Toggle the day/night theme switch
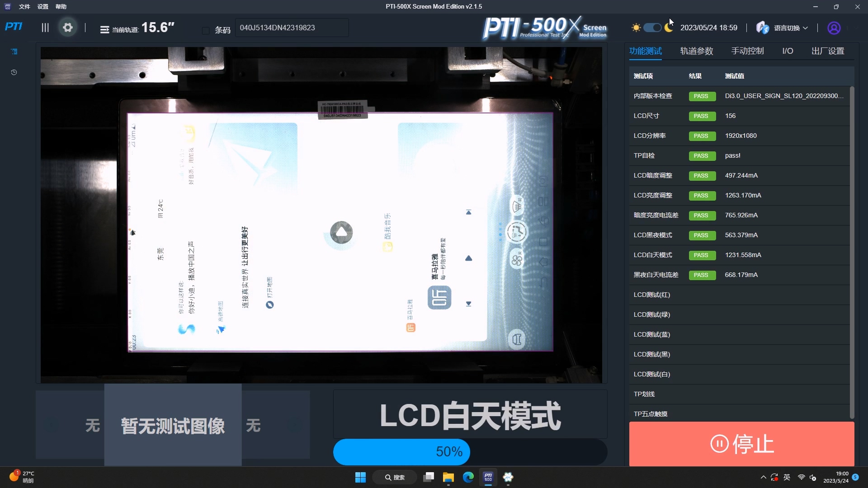Image resolution: width=868 pixels, height=488 pixels. [652, 28]
